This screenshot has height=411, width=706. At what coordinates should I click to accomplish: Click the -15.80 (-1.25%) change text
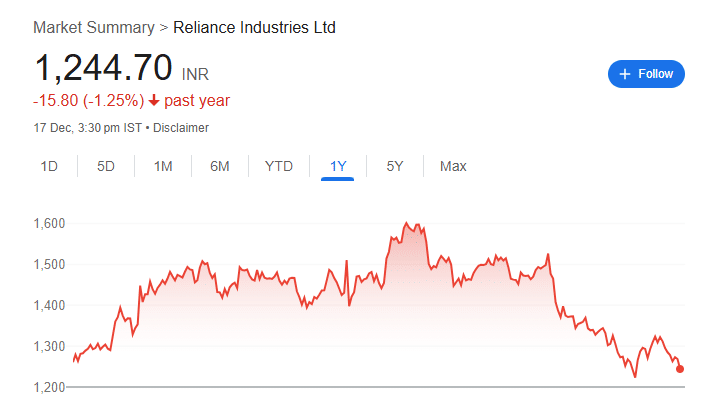point(89,100)
